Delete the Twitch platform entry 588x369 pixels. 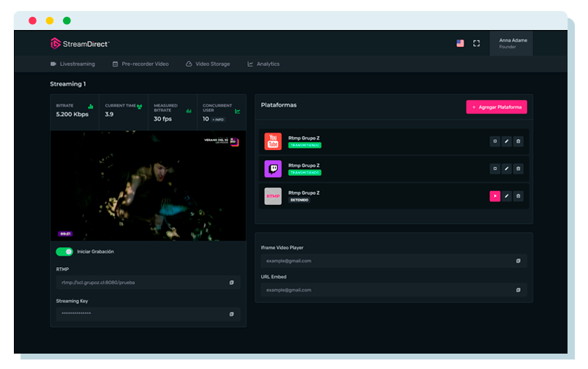519,168
